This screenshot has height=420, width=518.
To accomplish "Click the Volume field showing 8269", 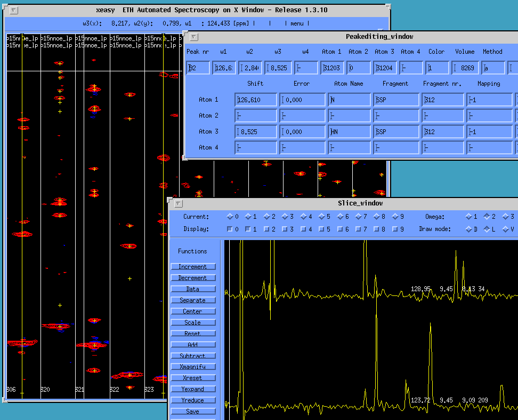I will [465, 68].
